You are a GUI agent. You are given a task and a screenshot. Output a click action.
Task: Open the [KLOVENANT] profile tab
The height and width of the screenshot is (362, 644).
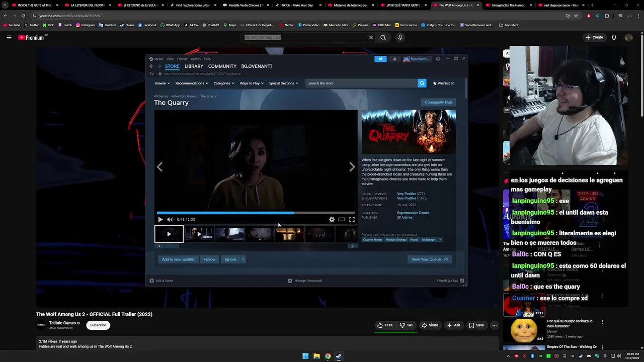(257, 66)
